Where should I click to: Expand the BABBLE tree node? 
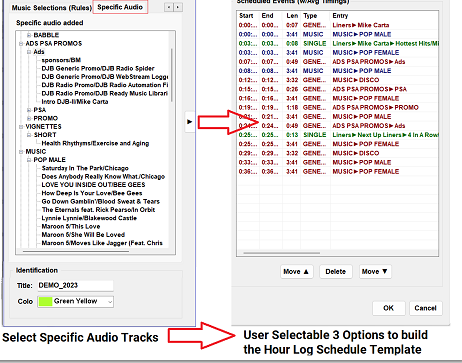(29, 35)
